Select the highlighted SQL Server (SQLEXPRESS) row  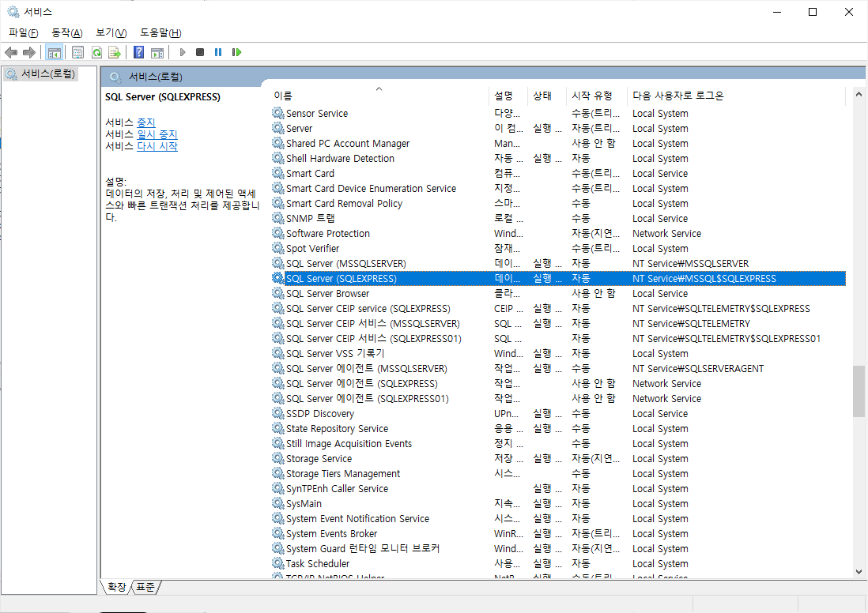559,278
